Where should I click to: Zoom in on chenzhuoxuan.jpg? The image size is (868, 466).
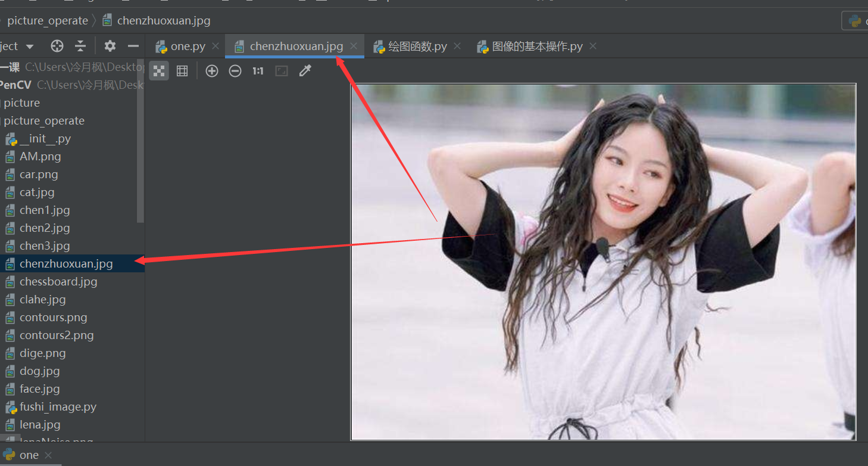[211, 70]
